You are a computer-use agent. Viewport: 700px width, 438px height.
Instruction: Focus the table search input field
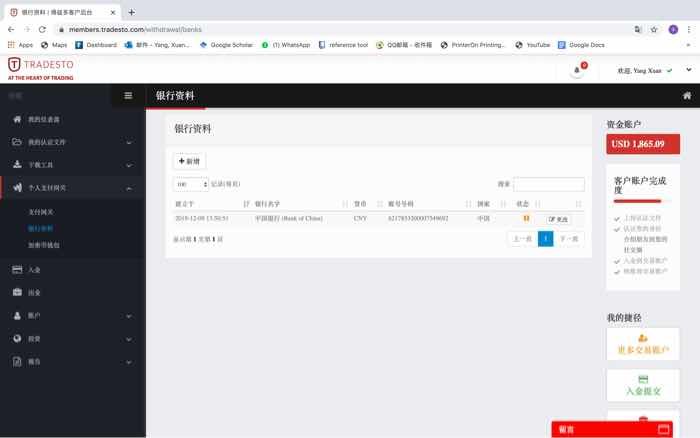(x=549, y=184)
